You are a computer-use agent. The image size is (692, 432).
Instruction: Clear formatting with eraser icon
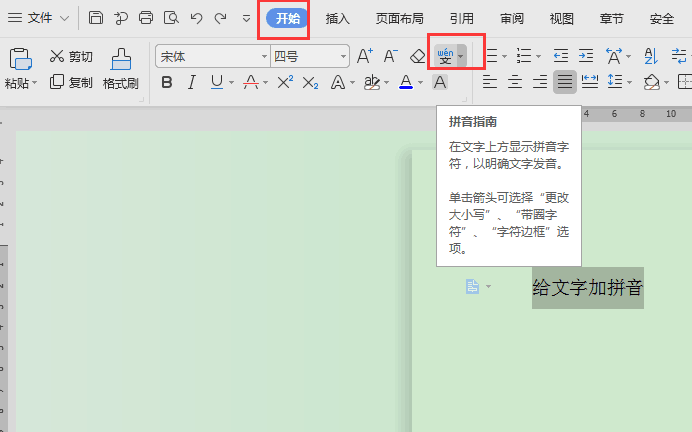tap(417, 56)
